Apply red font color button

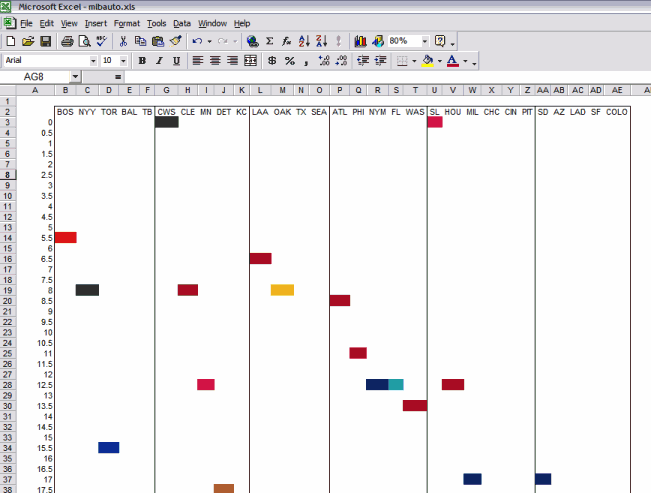pos(453,61)
